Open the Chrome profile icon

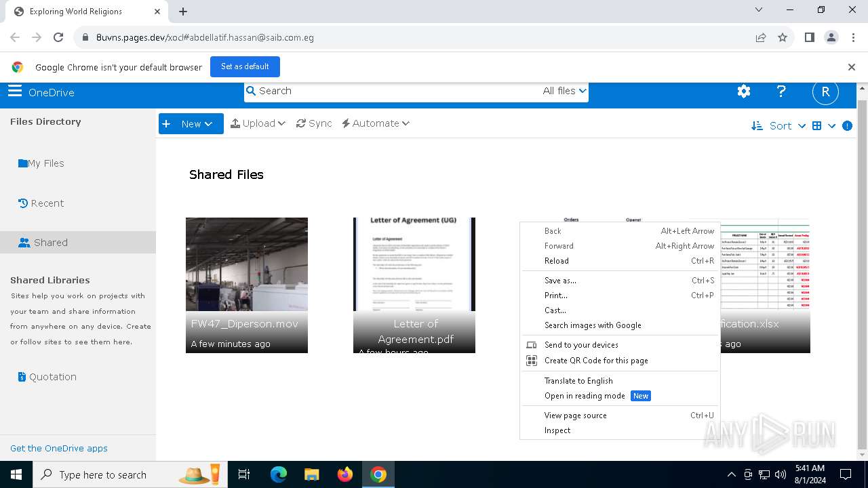pos(831,38)
